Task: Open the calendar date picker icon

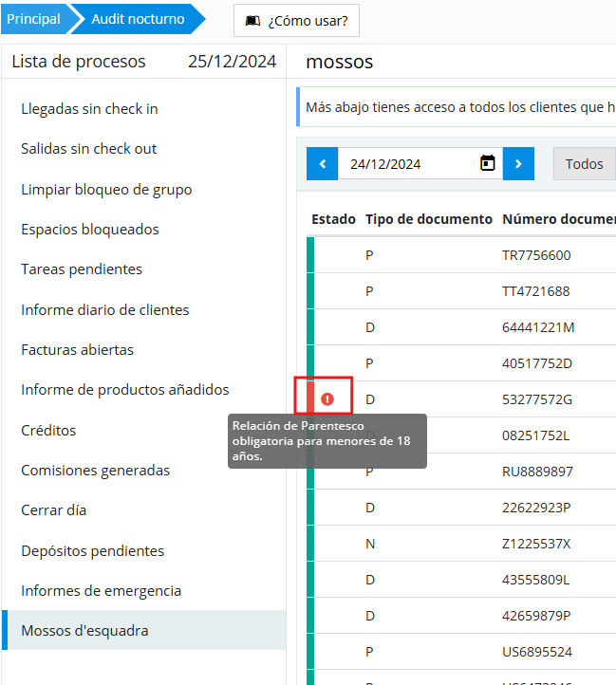Action: 488,163
